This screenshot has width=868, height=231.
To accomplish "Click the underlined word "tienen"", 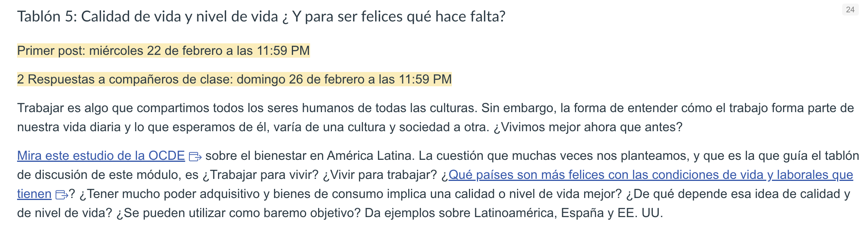I will (x=34, y=194).
